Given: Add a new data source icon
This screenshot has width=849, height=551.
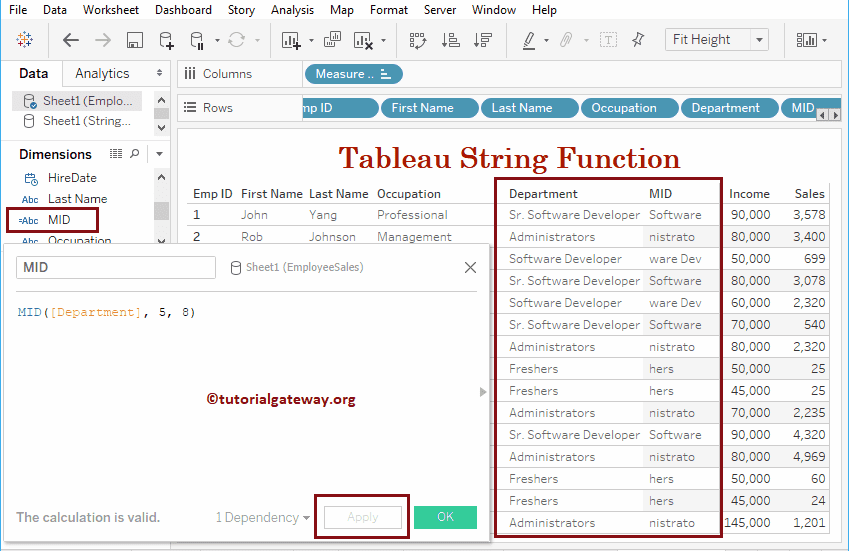Looking at the screenshot, I should (166, 40).
